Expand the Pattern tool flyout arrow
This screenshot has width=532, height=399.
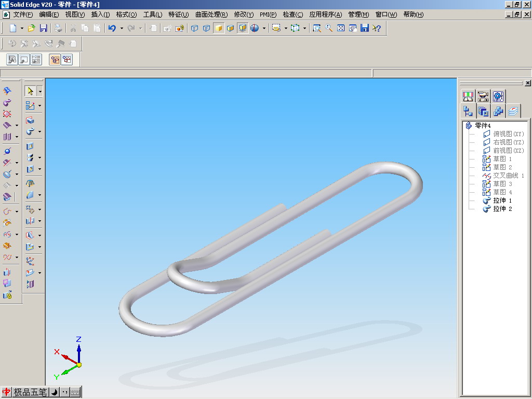coord(39,210)
